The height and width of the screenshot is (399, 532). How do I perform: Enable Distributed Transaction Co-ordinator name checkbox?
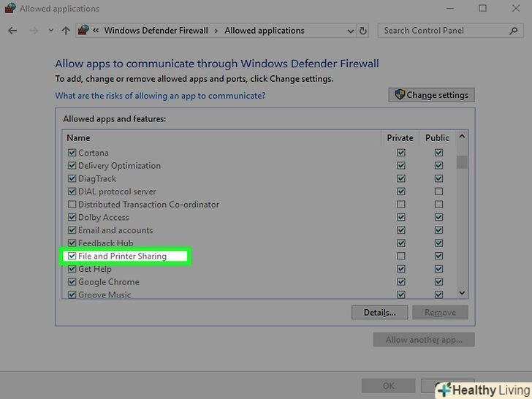point(72,205)
